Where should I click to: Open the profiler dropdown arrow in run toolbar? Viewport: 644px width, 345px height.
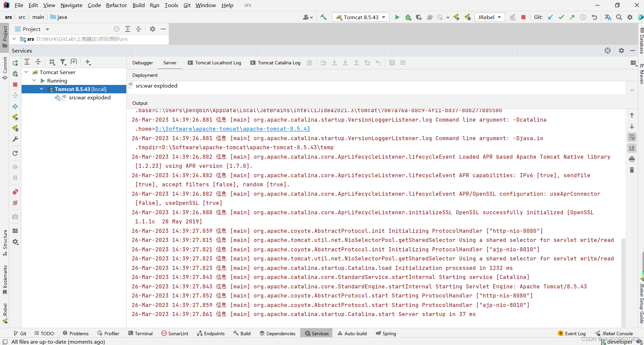click(x=448, y=18)
